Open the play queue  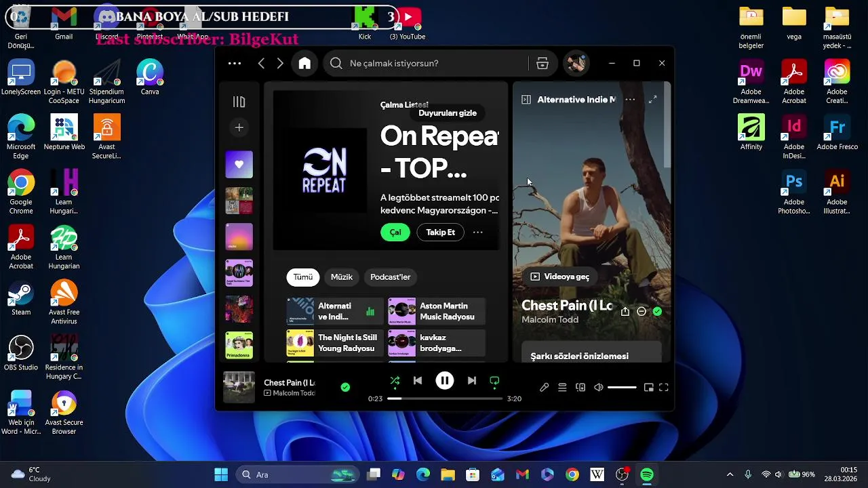(562, 388)
